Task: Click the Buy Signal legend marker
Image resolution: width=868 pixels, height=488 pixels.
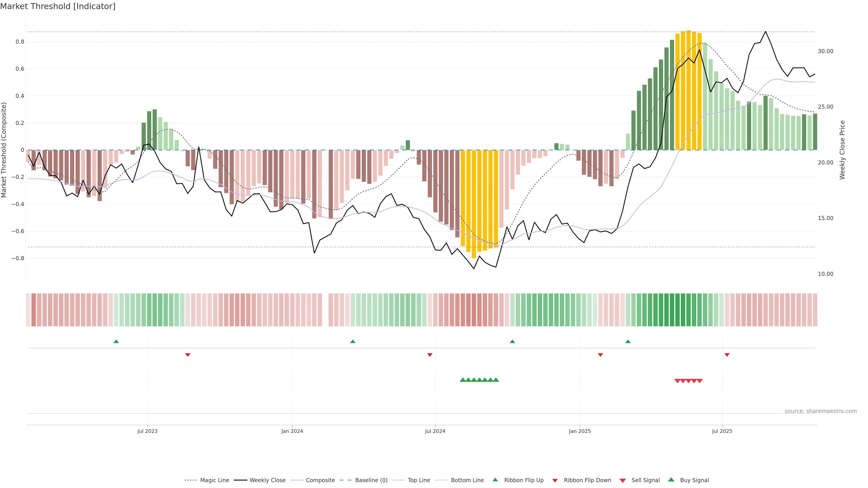Action: pyautogui.click(x=671, y=480)
